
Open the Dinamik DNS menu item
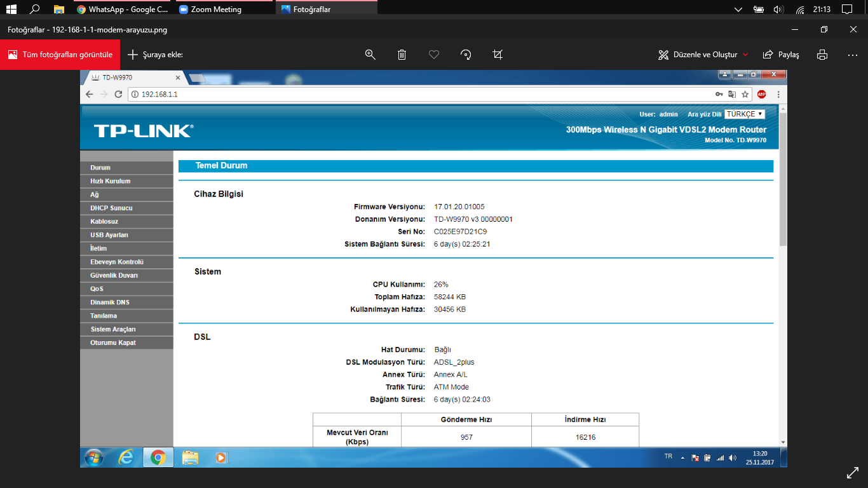point(126,302)
